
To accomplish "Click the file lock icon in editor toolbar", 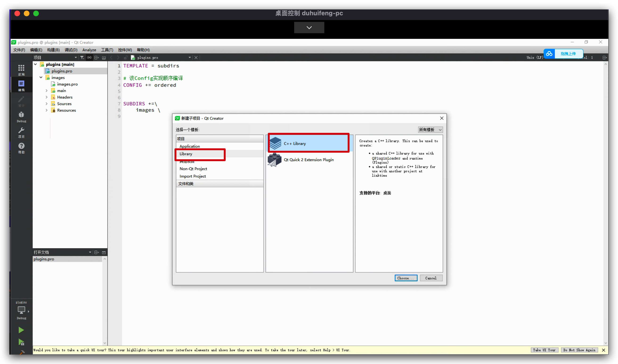I will click(125, 58).
